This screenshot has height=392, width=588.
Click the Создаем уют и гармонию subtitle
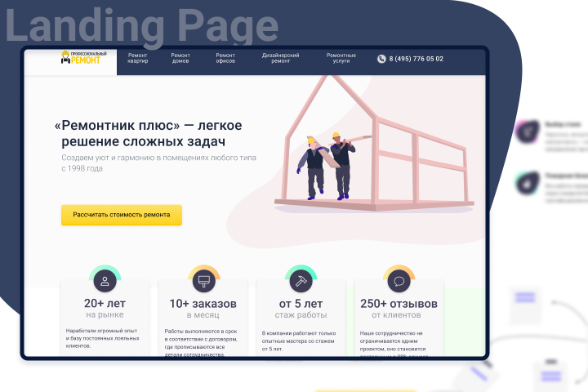(x=158, y=163)
